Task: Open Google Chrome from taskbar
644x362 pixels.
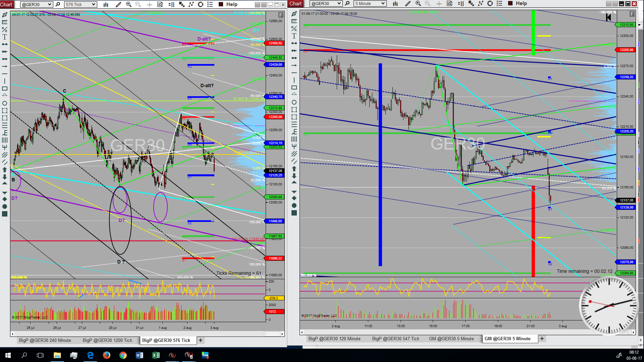Action: coord(123,355)
